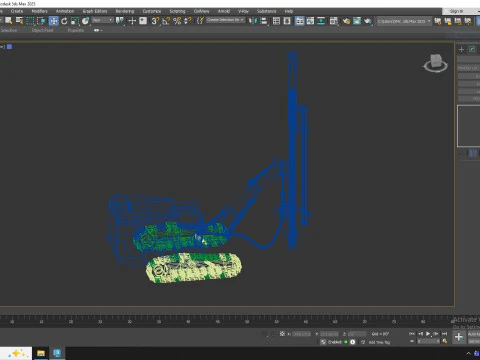
Task: Open the Animation menu
Action: pyautogui.click(x=65, y=11)
